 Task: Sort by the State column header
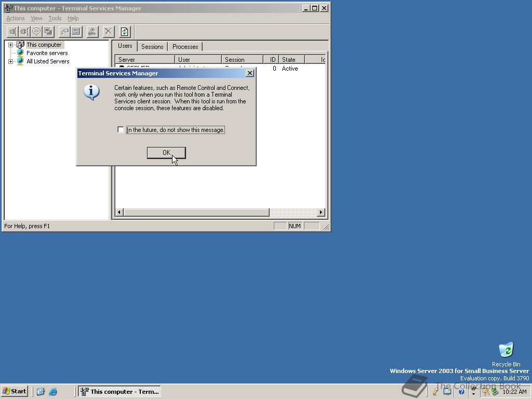[291, 60]
